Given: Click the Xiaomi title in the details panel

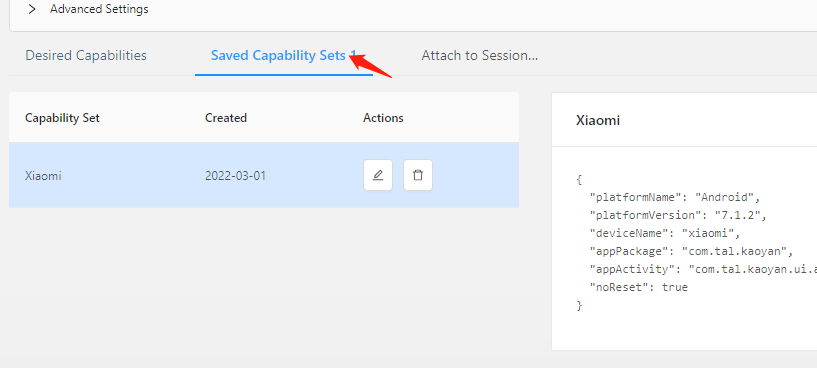Looking at the screenshot, I should pos(598,120).
